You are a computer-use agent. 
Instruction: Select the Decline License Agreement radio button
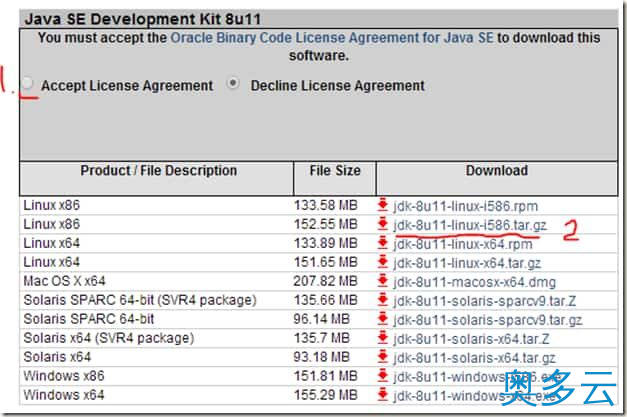233,84
